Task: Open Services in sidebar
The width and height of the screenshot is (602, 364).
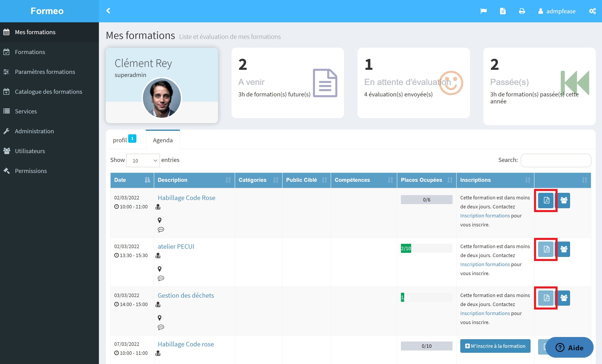Action: click(x=49, y=111)
